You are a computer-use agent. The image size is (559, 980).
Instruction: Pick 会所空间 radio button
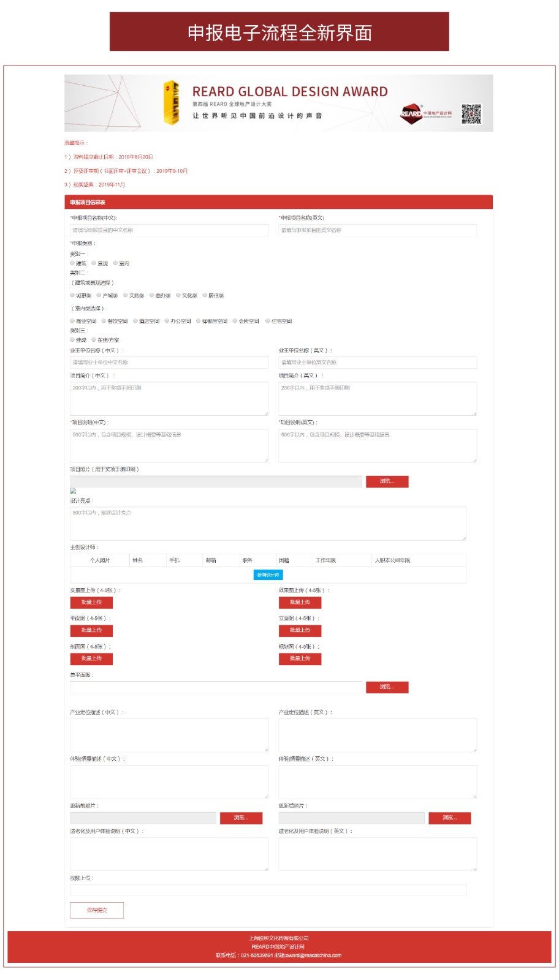point(235,321)
